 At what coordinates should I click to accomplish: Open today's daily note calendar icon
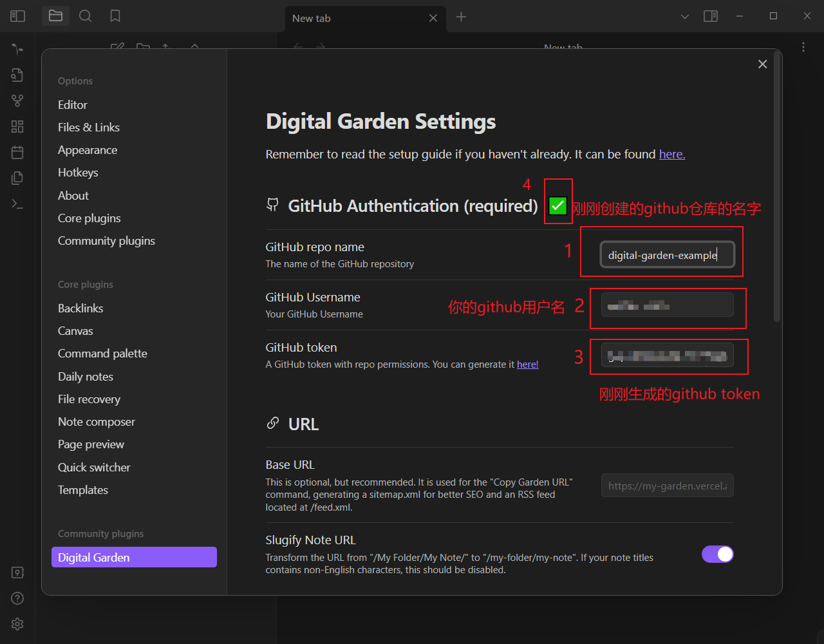coord(17,152)
